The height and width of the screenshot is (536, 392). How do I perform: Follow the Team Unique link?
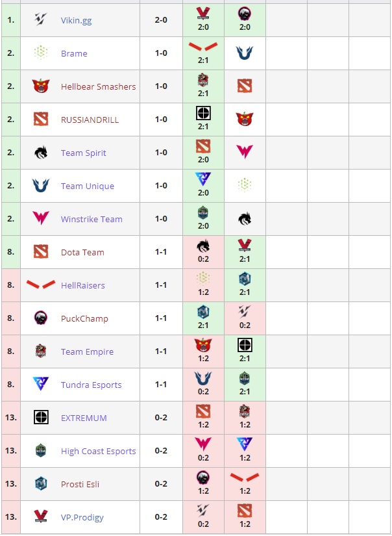click(87, 186)
